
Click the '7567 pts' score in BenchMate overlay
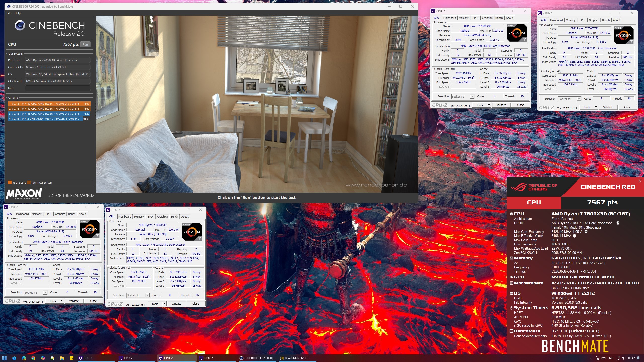pyautogui.click(x=602, y=203)
